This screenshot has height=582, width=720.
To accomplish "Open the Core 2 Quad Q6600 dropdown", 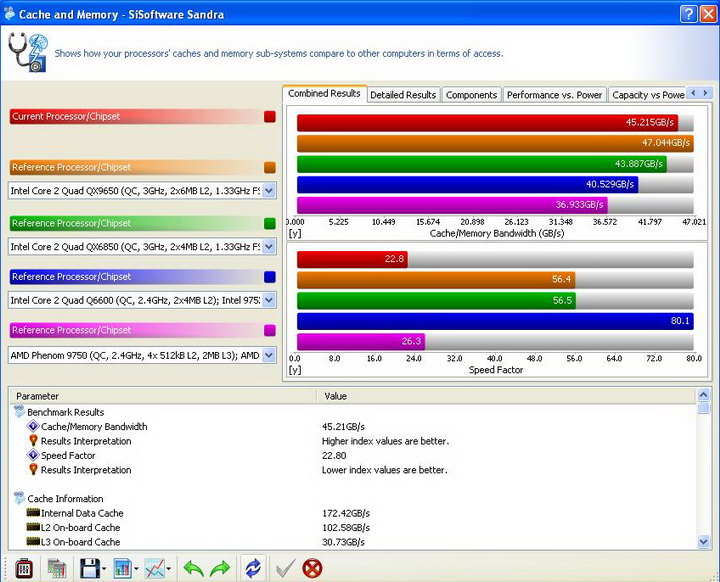I will (x=269, y=300).
